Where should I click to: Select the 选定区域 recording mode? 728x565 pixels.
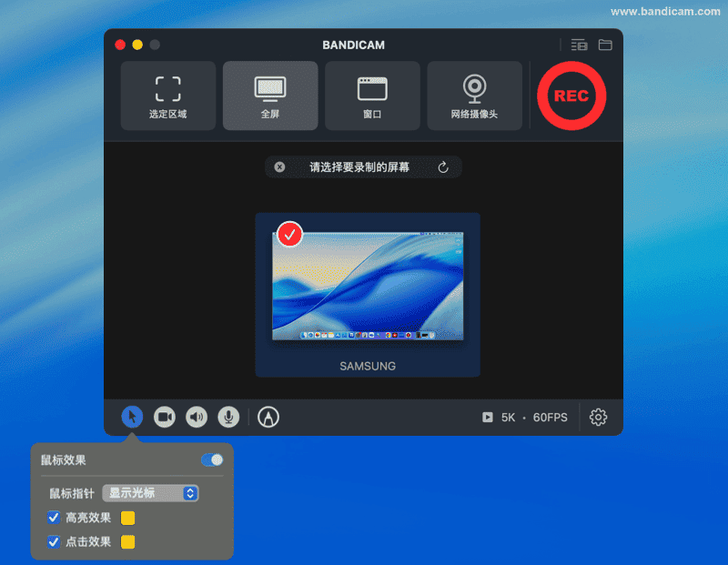(x=168, y=96)
